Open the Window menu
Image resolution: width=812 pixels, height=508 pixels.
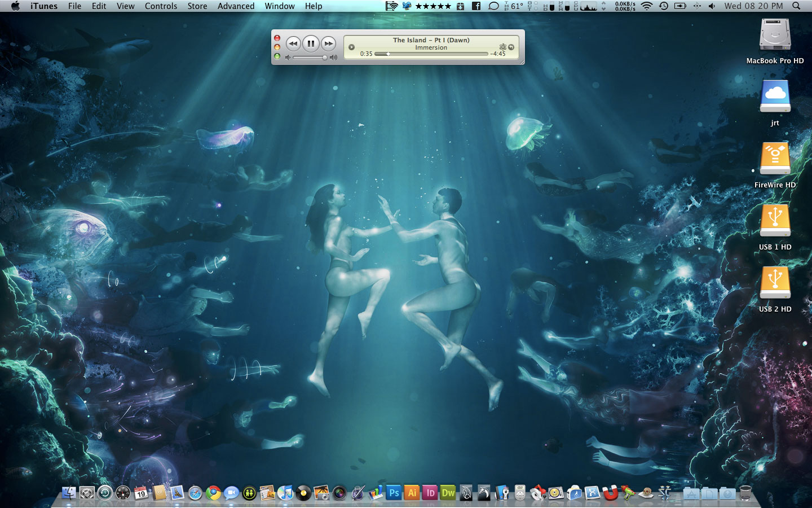pos(280,6)
